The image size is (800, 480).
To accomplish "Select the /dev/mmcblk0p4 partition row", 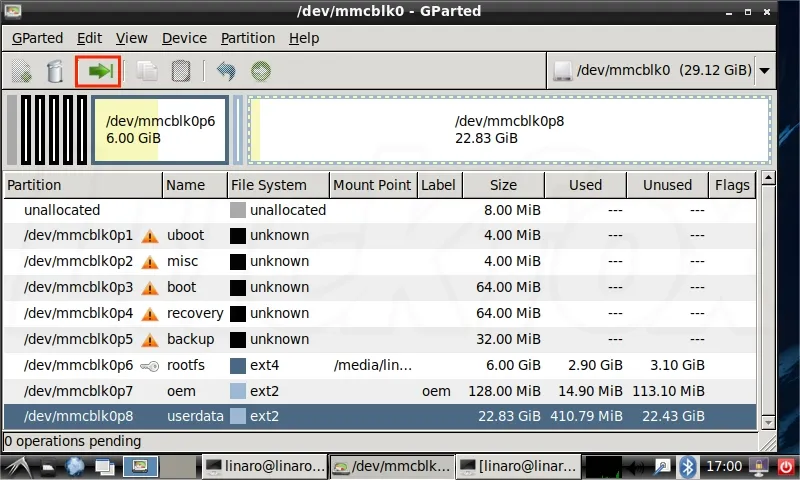I will [380, 313].
